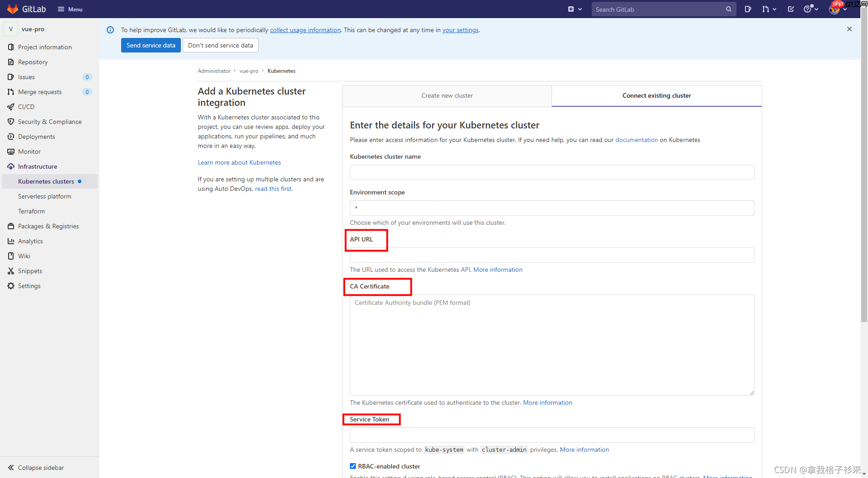Screen dimensions: 868x478
Task: Click the search magnifier icon
Action: point(728,9)
